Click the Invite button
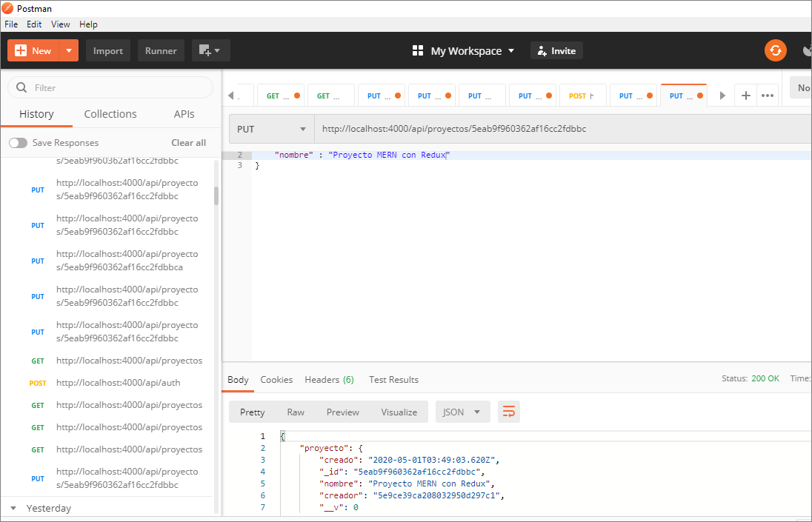The width and height of the screenshot is (812, 522). click(x=556, y=50)
